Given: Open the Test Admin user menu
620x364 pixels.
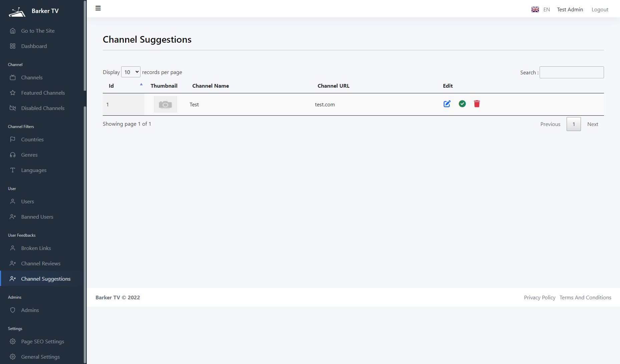Looking at the screenshot, I should coord(570,10).
